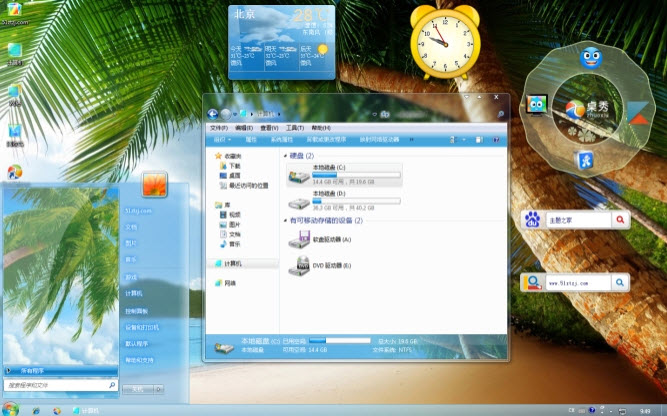The height and width of the screenshot is (416, 667).
Task: Click the Explorer forward arrow button
Action: [225, 114]
